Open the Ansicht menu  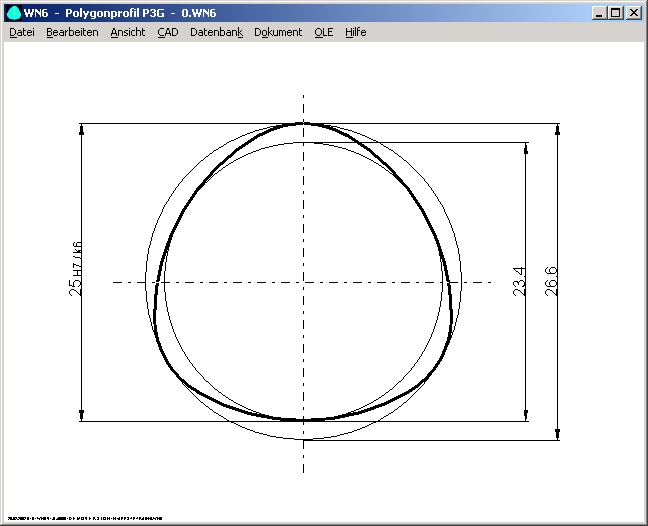[127, 32]
